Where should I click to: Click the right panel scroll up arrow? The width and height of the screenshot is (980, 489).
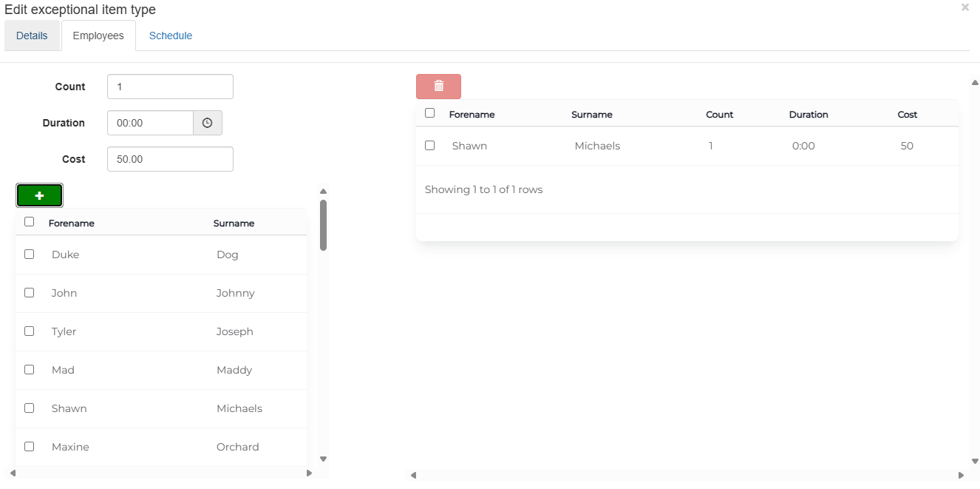(975, 82)
